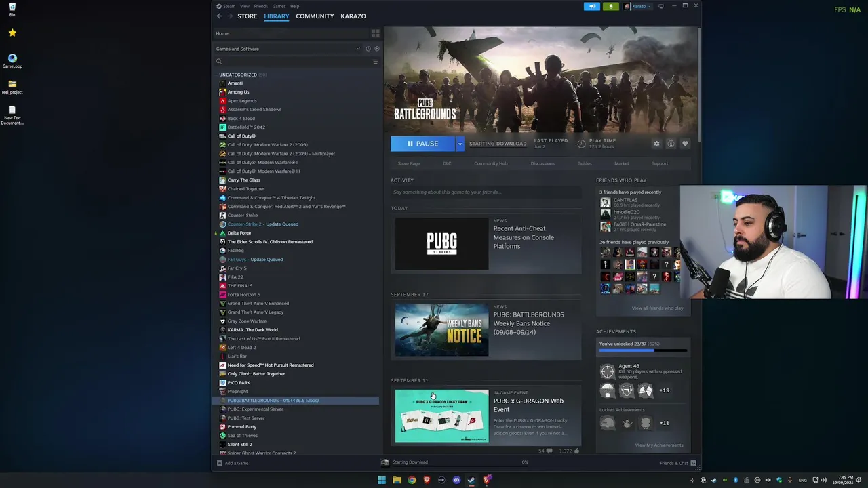Switch library to grid view icon

click(x=375, y=33)
